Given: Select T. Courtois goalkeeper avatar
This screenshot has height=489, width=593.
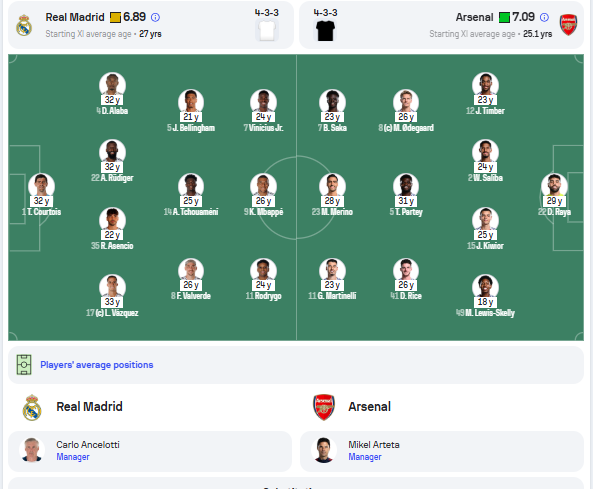Looking at the screenshot, I should 41,186.
